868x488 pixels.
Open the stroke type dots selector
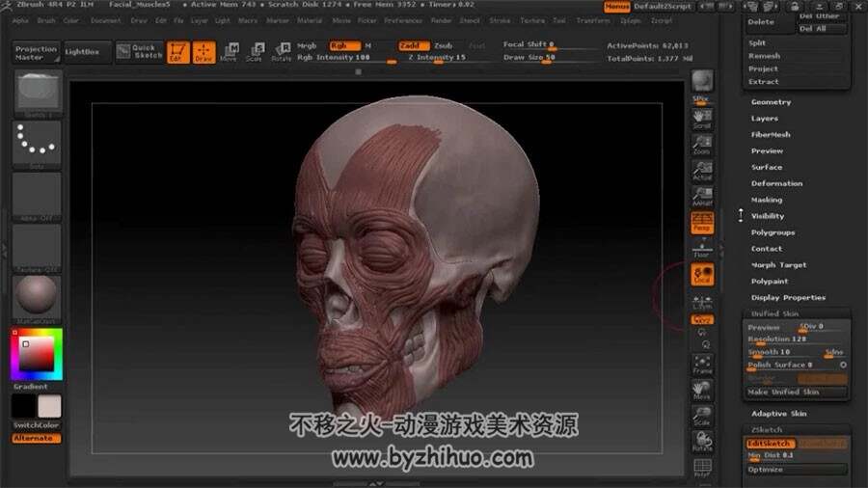37,145
